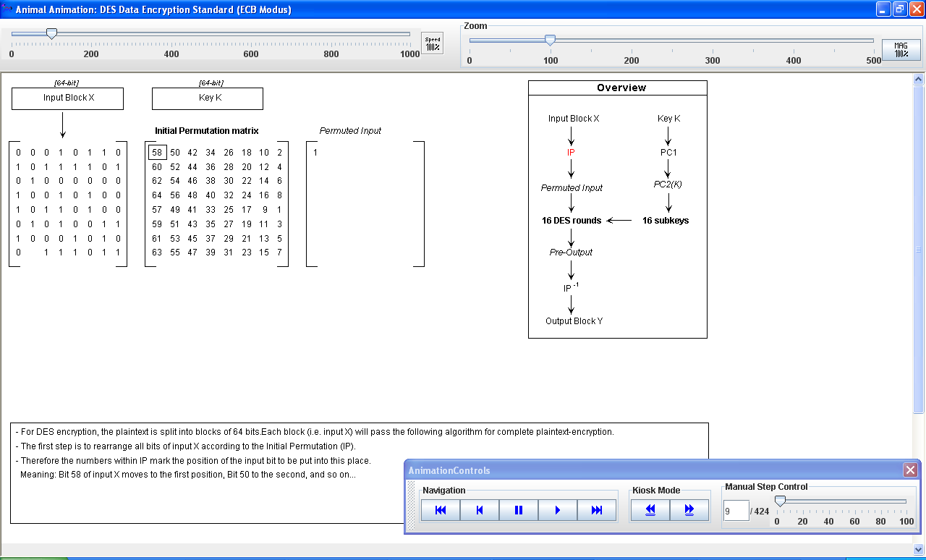Click the vertical scrollbar down arrow

(x=919, y=548)
